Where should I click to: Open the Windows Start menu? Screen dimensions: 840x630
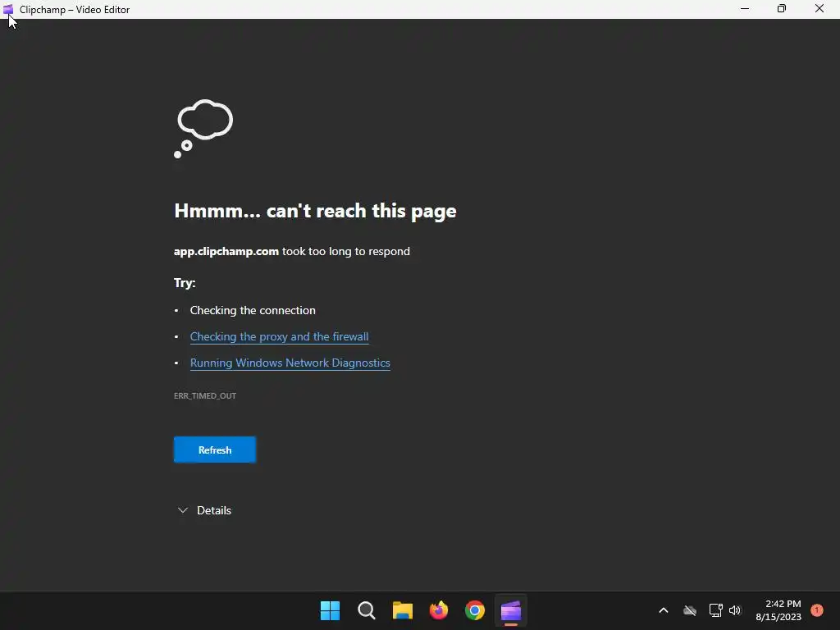click(x=330, y=610)
